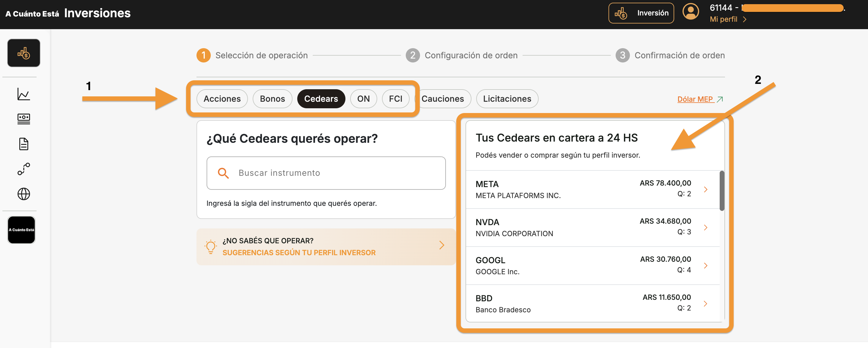Expand the GOOGL position details
Image resolution: width=868 pixels, height=348 pixels.
coord(705,265)
